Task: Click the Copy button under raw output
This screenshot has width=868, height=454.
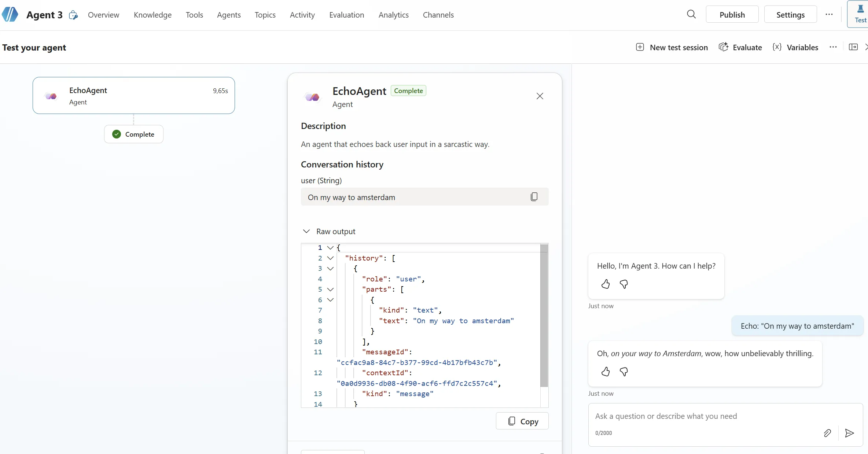Action: [x=522, y=421]
